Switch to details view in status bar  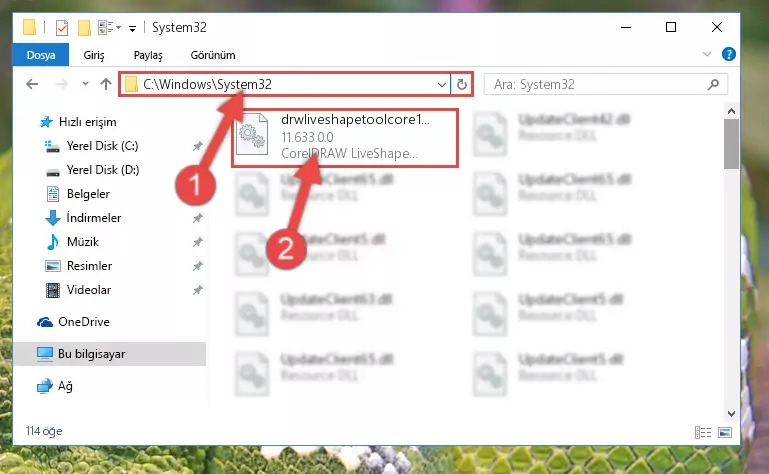[x=703, y=432]
